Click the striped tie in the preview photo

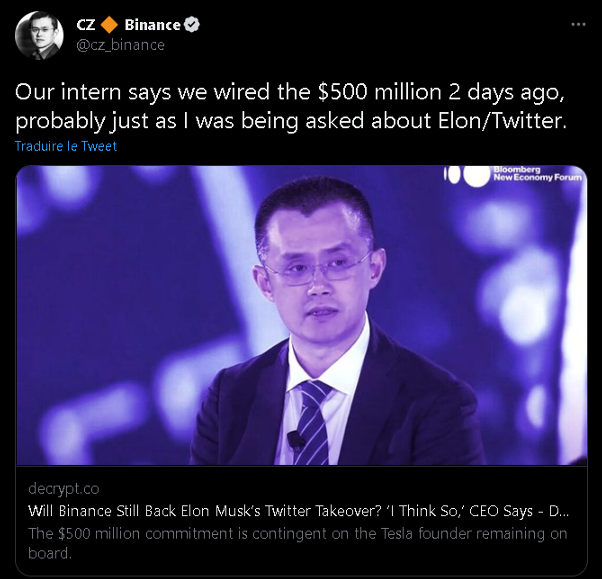[315, 420]
